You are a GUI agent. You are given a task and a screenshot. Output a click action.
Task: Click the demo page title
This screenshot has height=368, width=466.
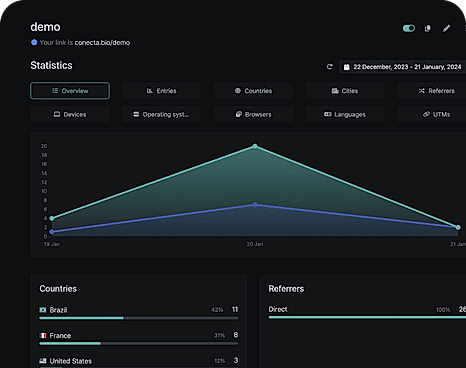[x=45, y=27]
